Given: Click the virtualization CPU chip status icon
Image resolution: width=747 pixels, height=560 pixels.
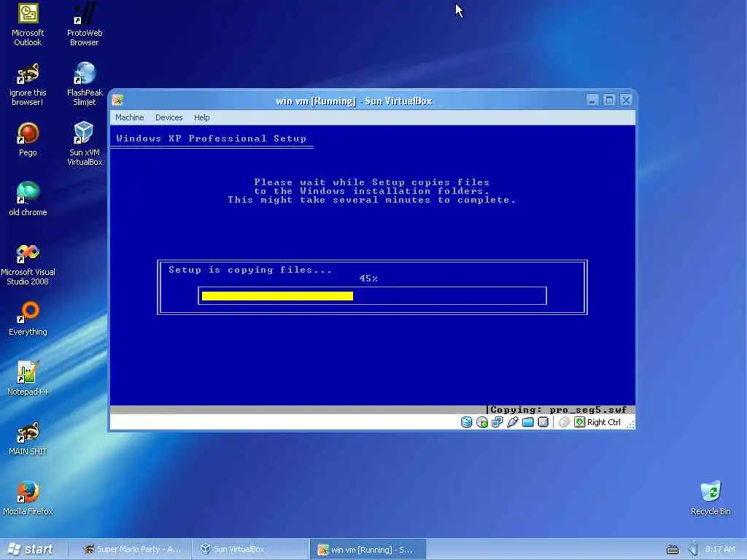Looking at the screenshot, I should tap(543, 422).
